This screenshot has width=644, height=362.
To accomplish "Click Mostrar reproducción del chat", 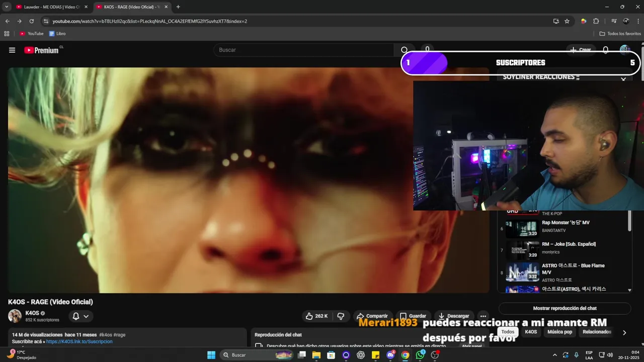I will click(565, 308).
